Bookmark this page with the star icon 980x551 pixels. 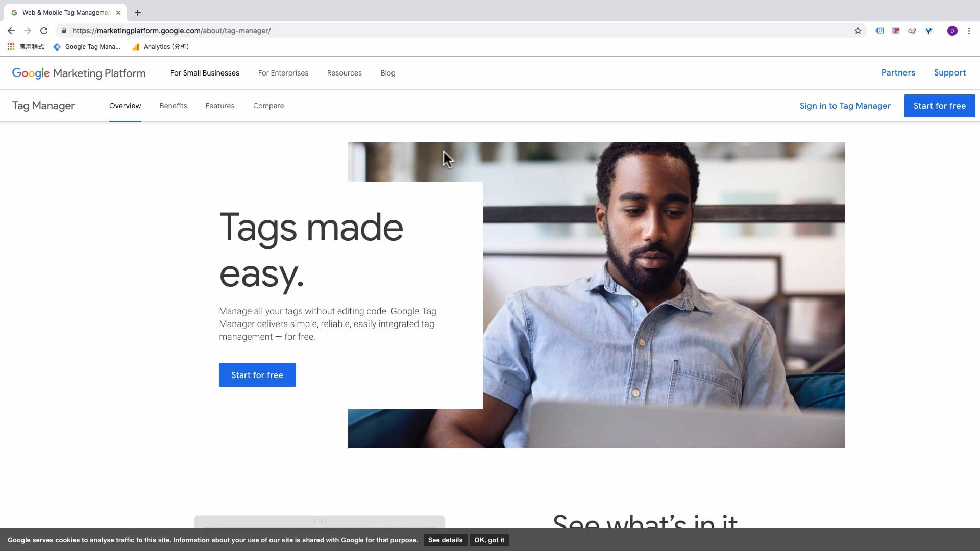pyautogui.click(x=858, y=31)
